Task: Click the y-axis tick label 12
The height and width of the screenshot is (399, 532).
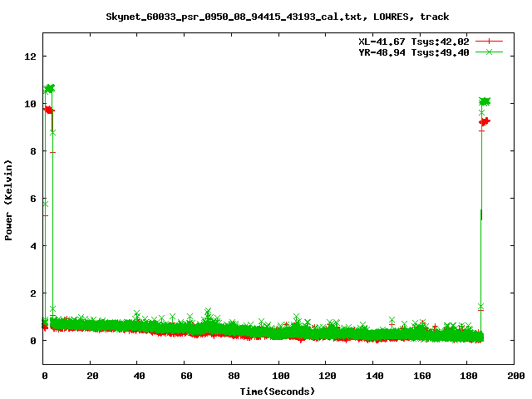Action: (30, 57)
